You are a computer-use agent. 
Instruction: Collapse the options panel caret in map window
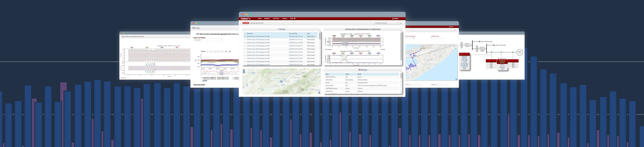click(x=455, y=30)
